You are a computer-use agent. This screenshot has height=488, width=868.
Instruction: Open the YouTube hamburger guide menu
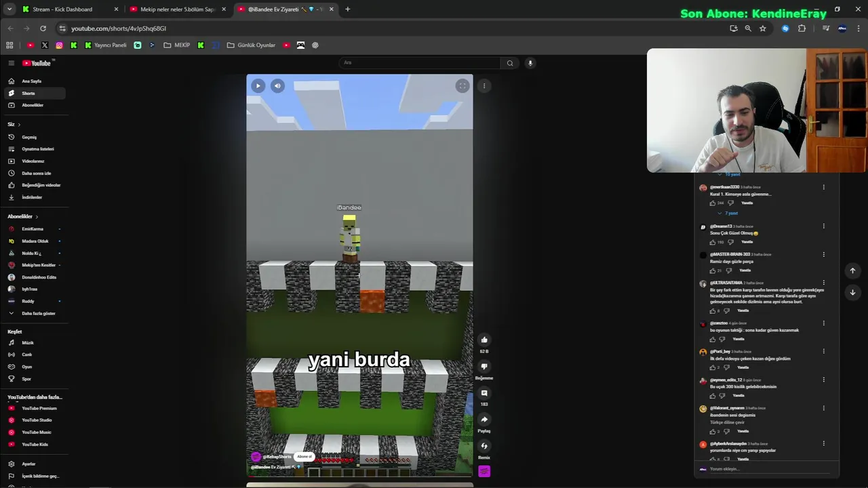click(x=11, y=63)
